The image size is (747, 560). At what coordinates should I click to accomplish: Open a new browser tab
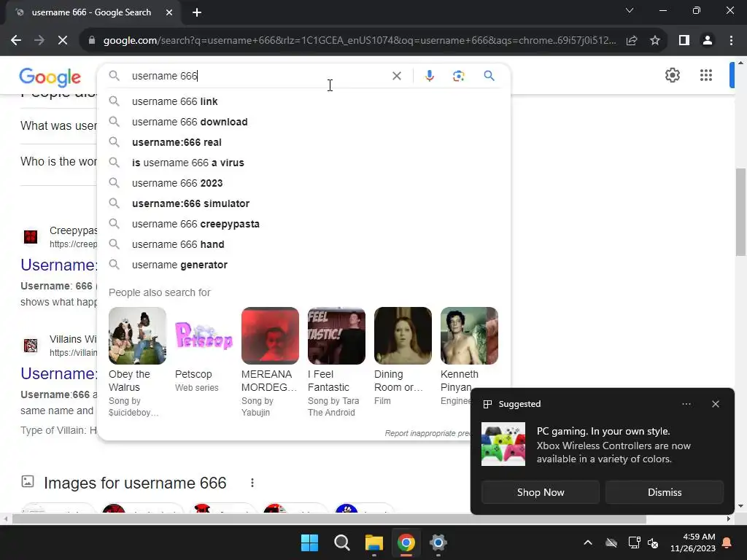197,12
